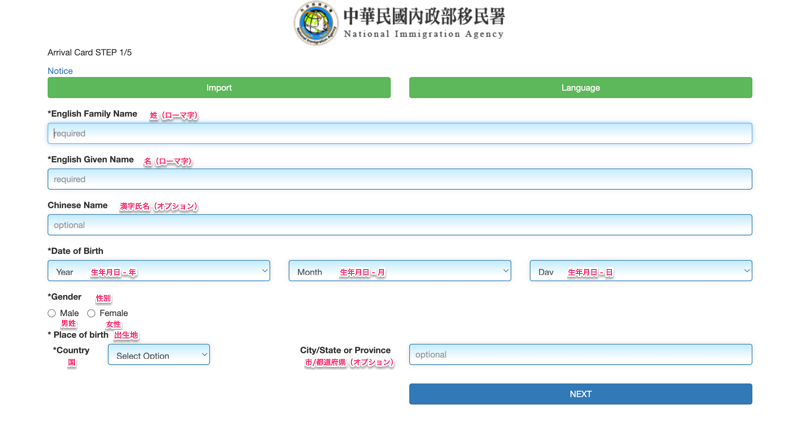Click the 'Chinese Name' label
800x433 pixels.
(78, 205)
